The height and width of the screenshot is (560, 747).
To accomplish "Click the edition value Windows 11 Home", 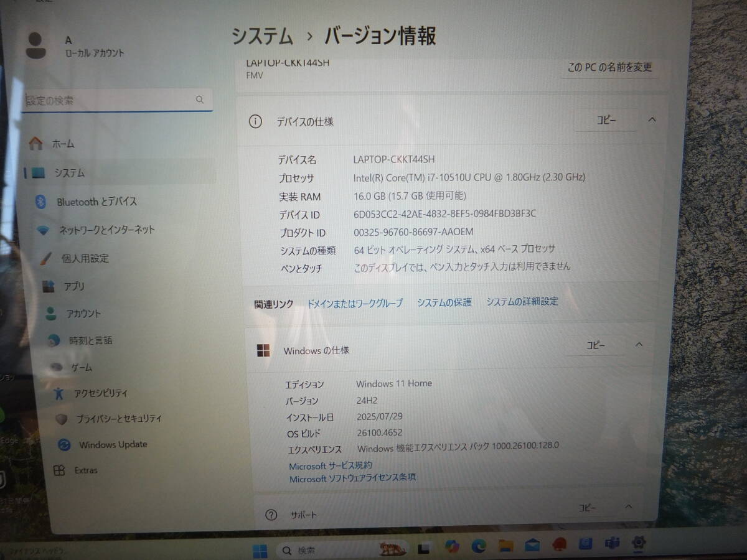I will pos(394,383).
